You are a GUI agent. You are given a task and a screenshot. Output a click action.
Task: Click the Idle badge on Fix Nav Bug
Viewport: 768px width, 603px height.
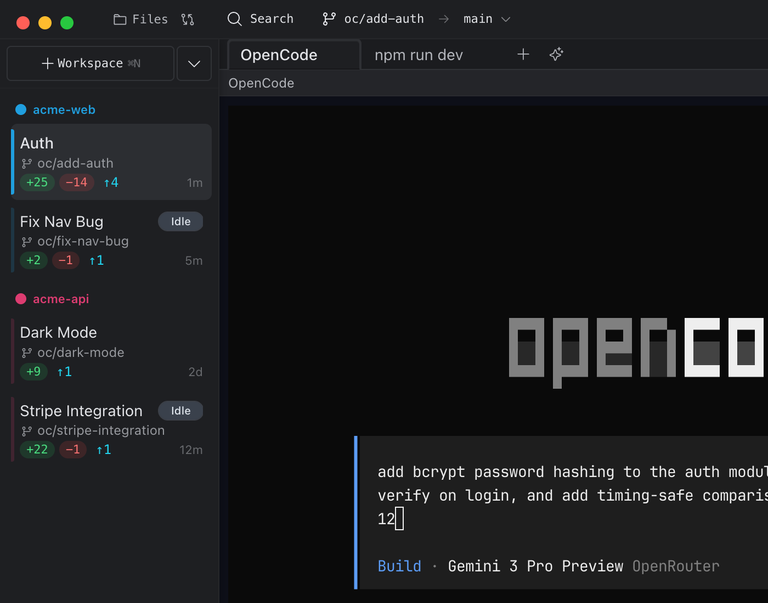[180, 221]
